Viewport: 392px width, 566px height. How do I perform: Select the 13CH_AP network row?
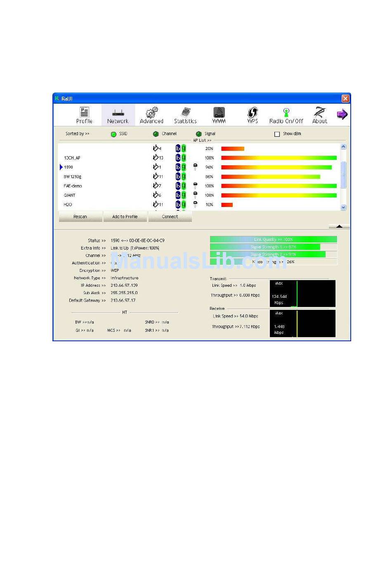coord(199,158)
